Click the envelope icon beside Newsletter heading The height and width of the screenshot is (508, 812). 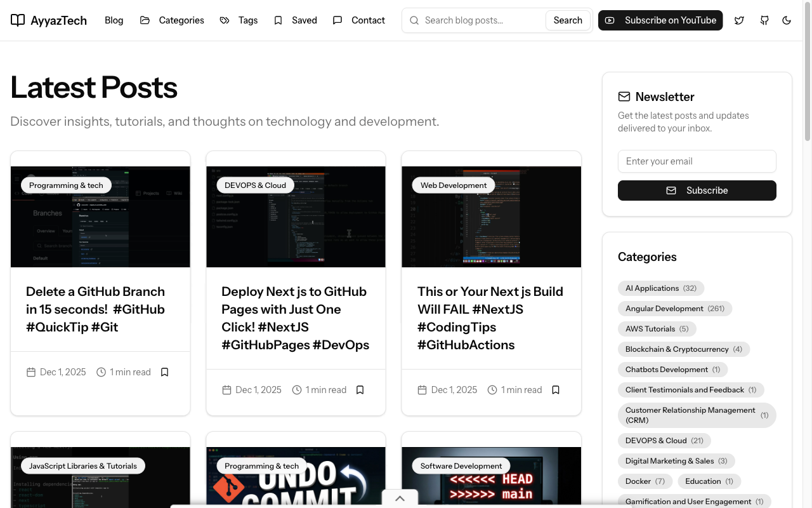pos(624,97)
